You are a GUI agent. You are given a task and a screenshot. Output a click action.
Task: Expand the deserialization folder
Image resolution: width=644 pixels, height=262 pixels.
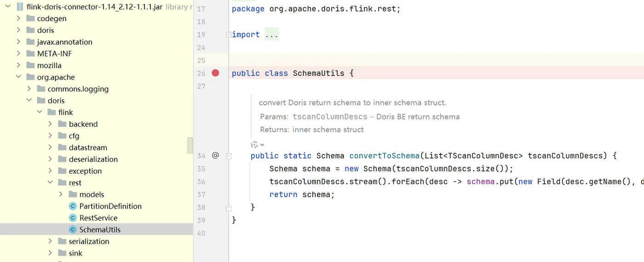click(50, 159)
